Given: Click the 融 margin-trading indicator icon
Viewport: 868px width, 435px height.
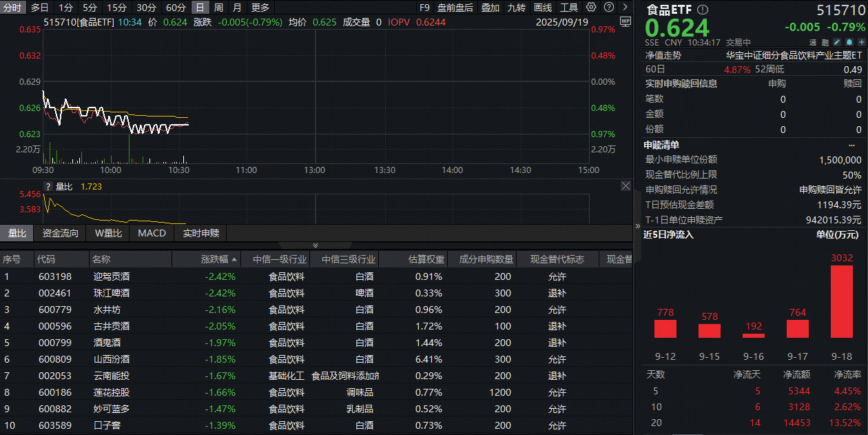Looking at the screenshot, I should click(x=825, y=42).
